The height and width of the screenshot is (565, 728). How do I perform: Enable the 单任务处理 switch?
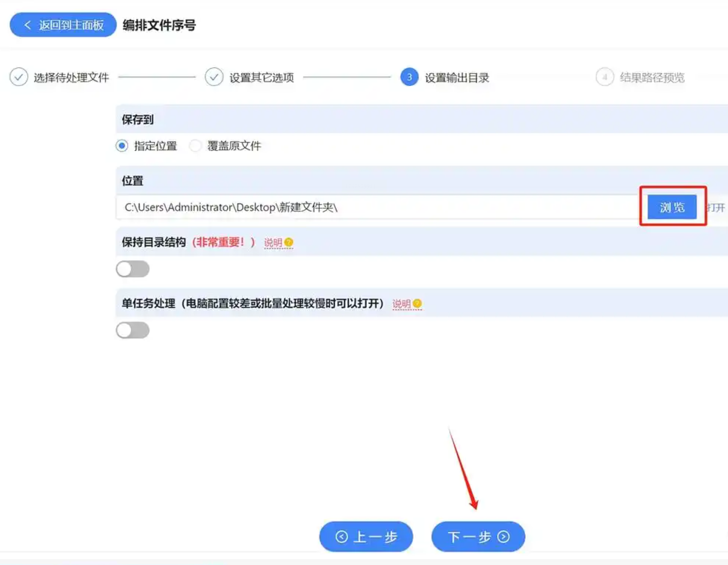(x=133, y=330)
